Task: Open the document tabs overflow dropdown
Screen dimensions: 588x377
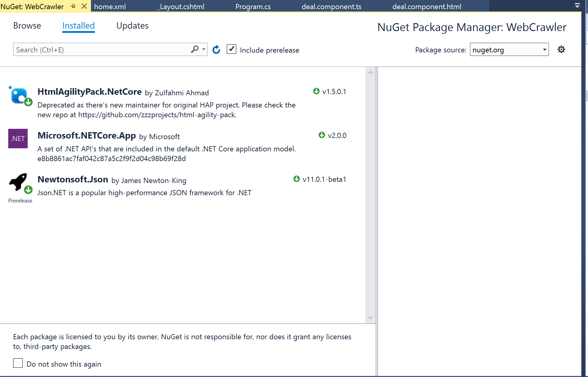Action: (x=577, y=5)
